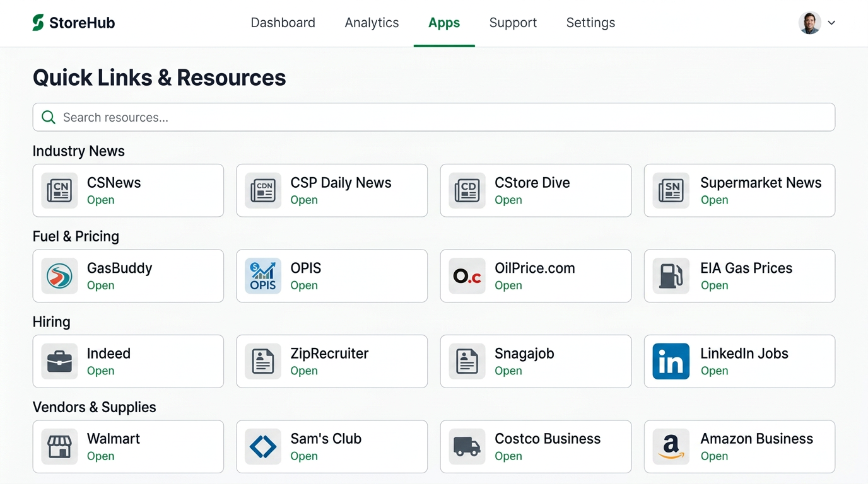The image size is (868, 484).
Task: Open the LinkedIn Jobs link
Action: [715, 371]
